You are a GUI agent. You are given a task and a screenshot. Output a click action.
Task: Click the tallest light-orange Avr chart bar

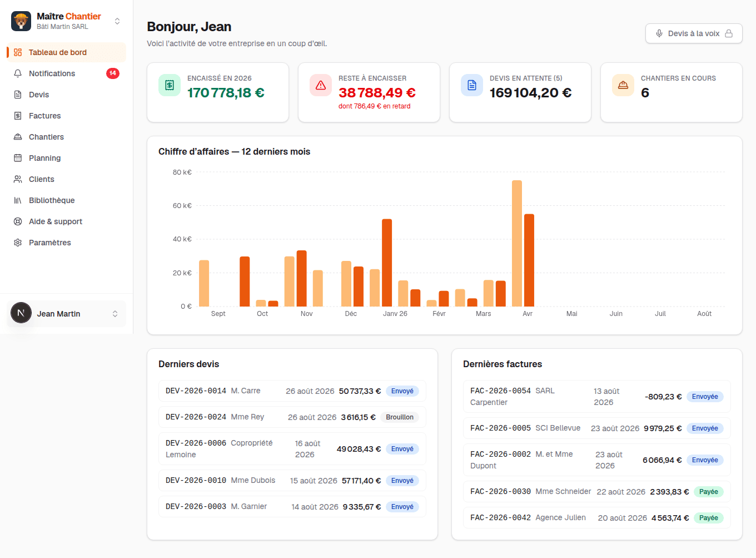tap(517, 243)
